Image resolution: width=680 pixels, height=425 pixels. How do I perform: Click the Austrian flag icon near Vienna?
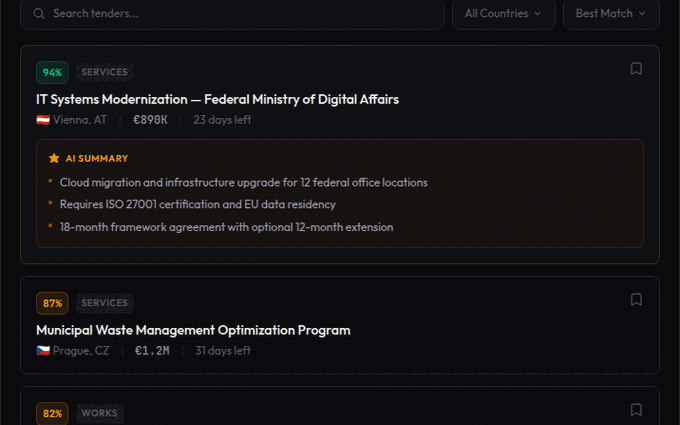(x=43, y=120)
